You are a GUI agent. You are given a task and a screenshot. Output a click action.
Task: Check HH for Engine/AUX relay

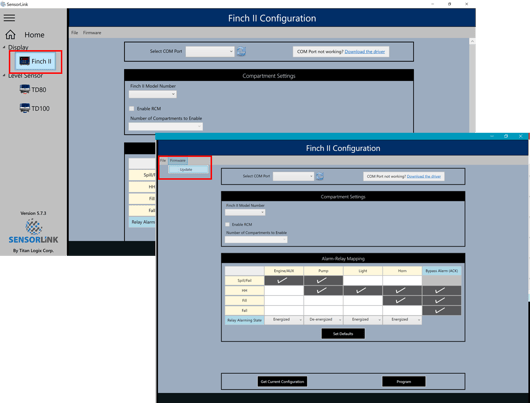tap(284, 290)
